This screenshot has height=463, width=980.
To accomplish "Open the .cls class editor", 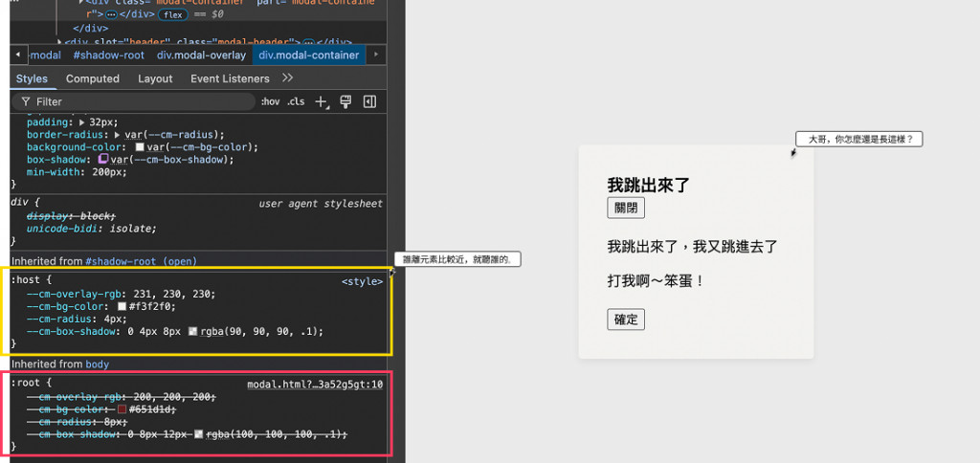I will pyautogui.click(x=296, y=101).
